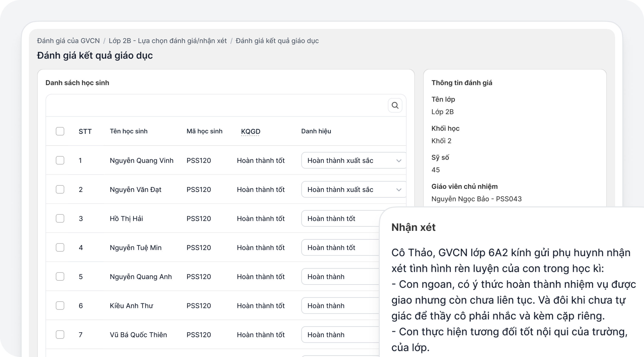Click the KQGD column header
Image resolution: width=644 pixels, height=357 pixels.
(x=251, y=131)
